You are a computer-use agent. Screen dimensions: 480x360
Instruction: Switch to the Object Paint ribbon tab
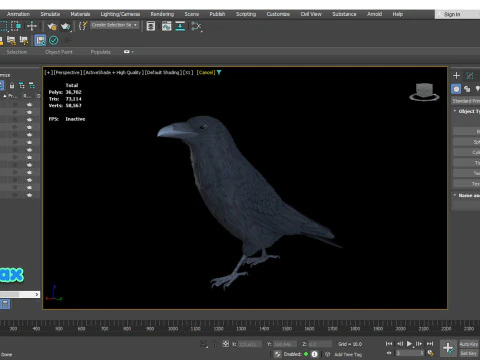point(59,52)
